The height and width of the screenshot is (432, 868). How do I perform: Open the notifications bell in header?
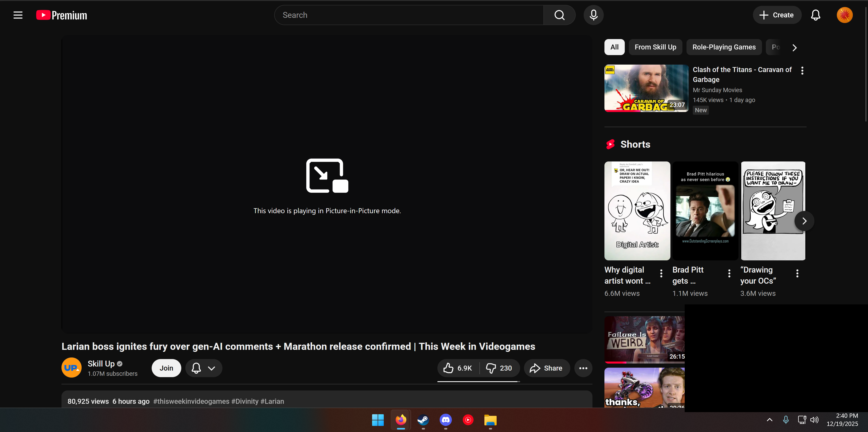(815, 15)
